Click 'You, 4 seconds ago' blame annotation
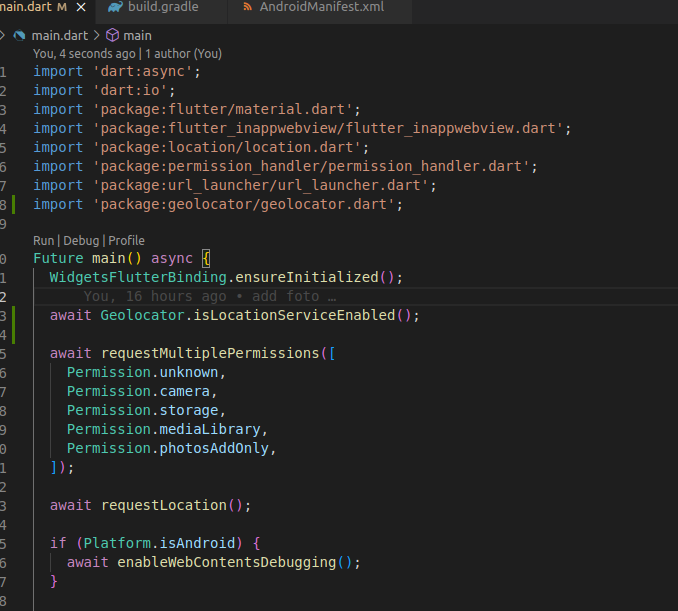 (84, 54)
